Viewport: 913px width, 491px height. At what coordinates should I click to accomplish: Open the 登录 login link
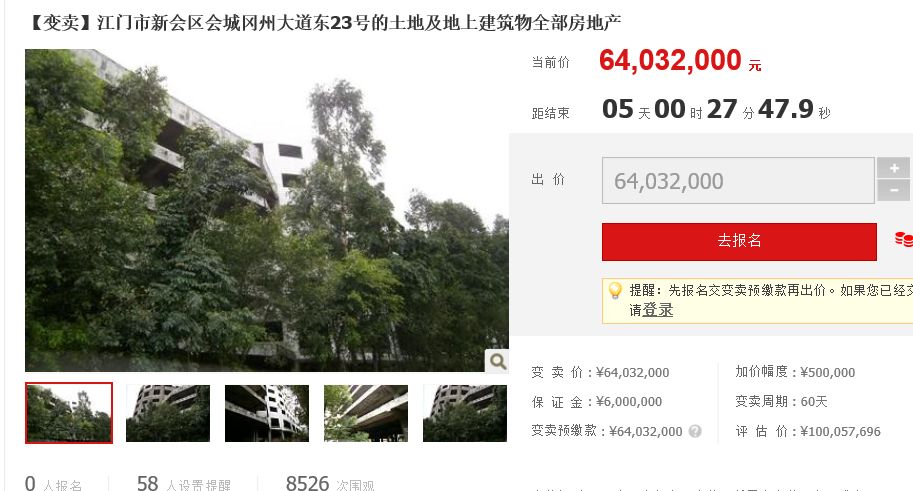point(657,310)
